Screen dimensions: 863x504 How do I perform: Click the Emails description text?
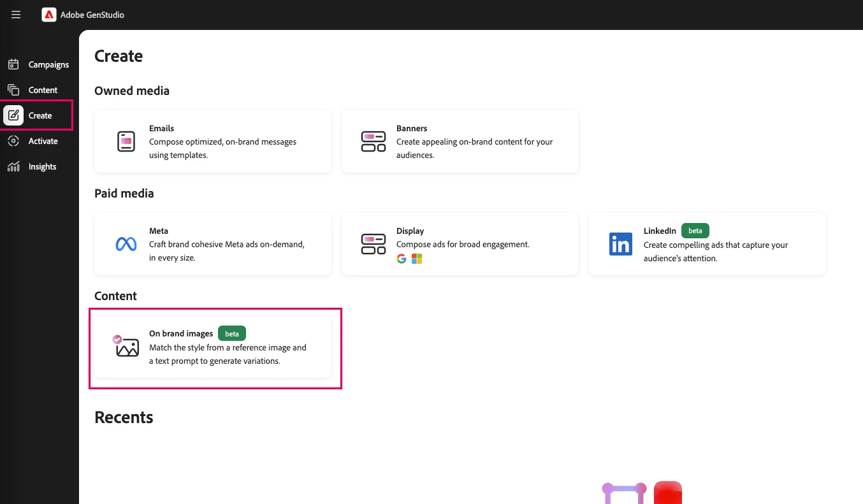(x=223, y=148)
